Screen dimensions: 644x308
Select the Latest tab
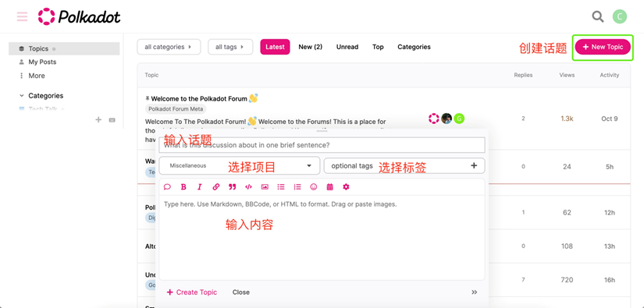[276, 47]
